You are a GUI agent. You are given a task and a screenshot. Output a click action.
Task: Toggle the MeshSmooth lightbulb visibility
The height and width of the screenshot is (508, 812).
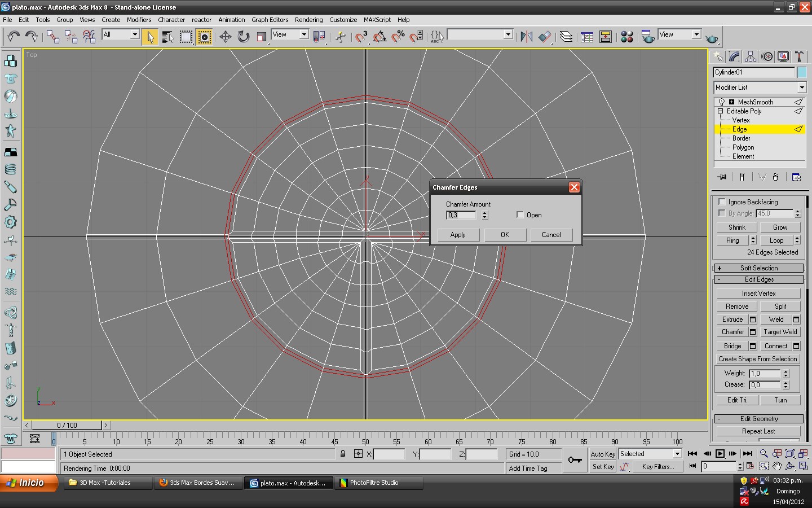721,102
